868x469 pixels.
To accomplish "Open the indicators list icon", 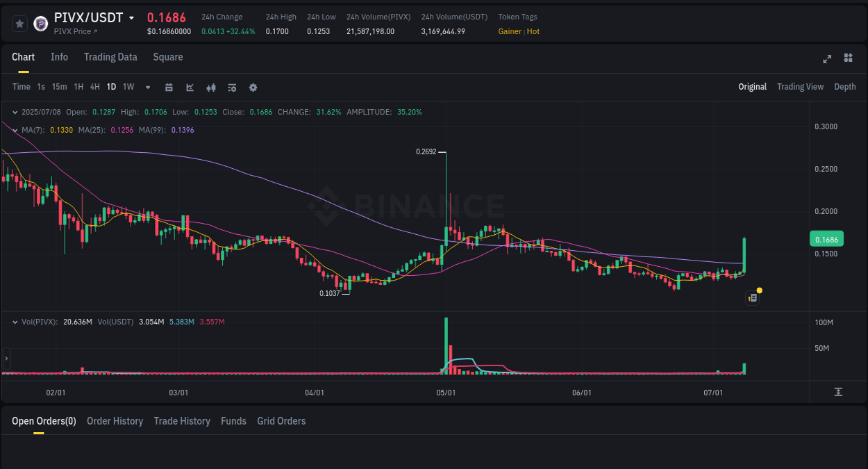I will pyautogui.click(x=231, y=87).
